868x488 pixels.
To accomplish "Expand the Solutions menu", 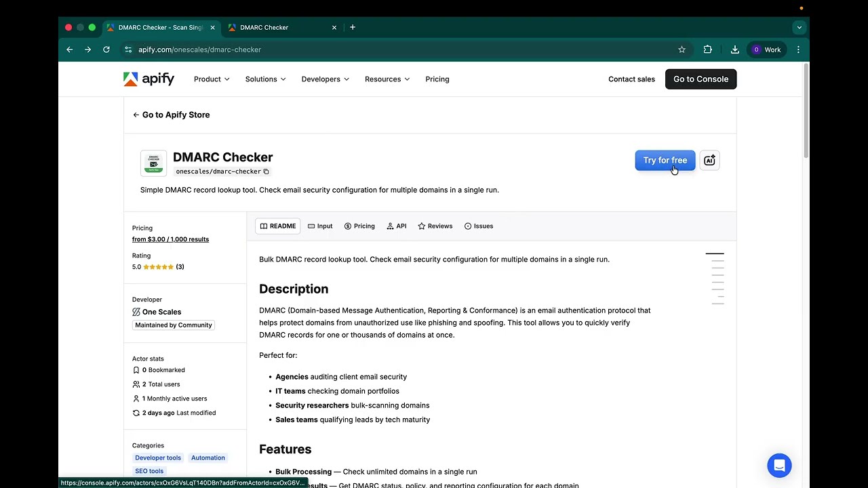I will tap(265, 79).
